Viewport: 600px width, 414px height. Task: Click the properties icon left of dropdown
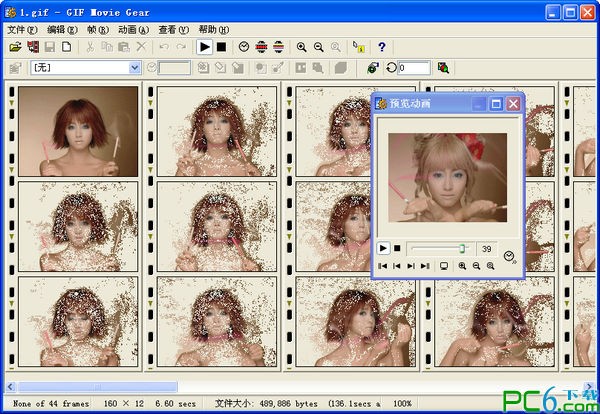pos(16,68)
